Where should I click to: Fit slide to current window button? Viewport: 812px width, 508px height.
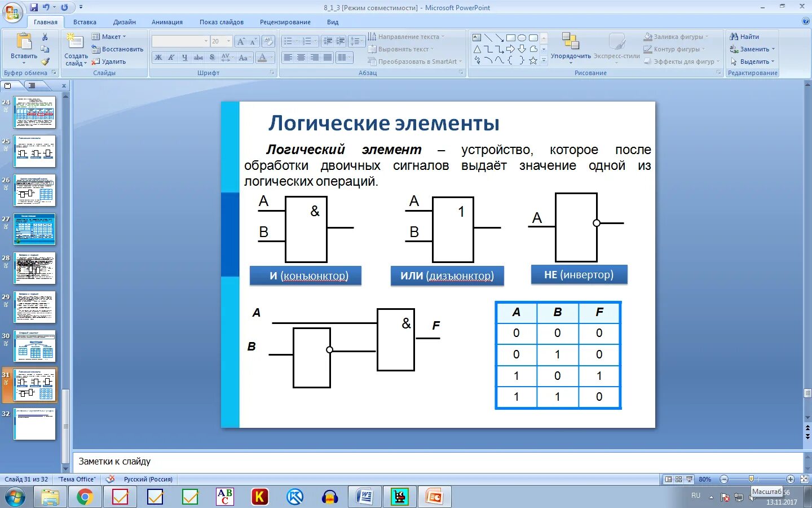(805, 479)
